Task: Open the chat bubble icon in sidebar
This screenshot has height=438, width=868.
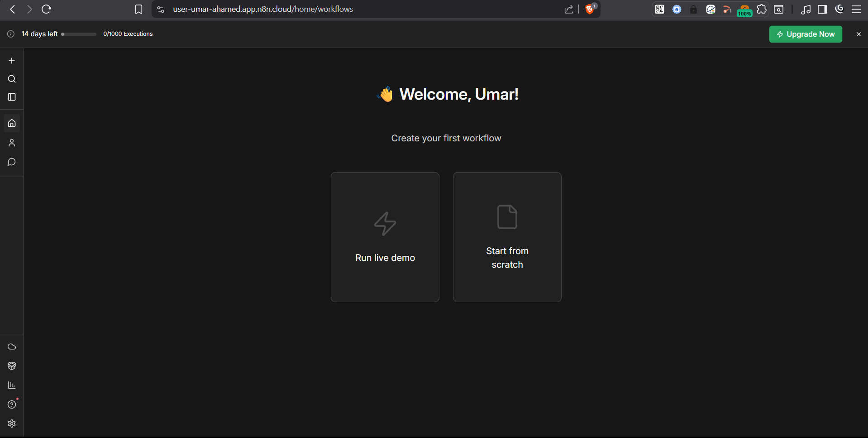Action: [12, 162]
